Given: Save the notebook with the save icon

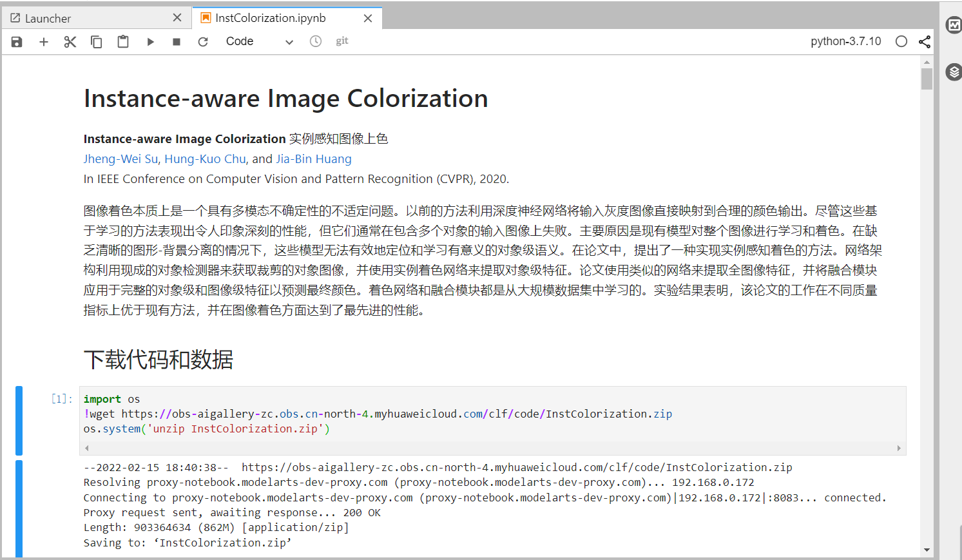Looking at the screenshot, I should 17,42.
